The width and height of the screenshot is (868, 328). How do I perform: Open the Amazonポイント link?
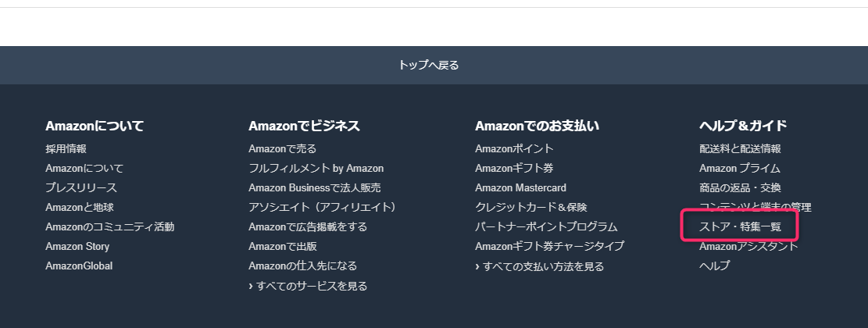pos(513,148)
